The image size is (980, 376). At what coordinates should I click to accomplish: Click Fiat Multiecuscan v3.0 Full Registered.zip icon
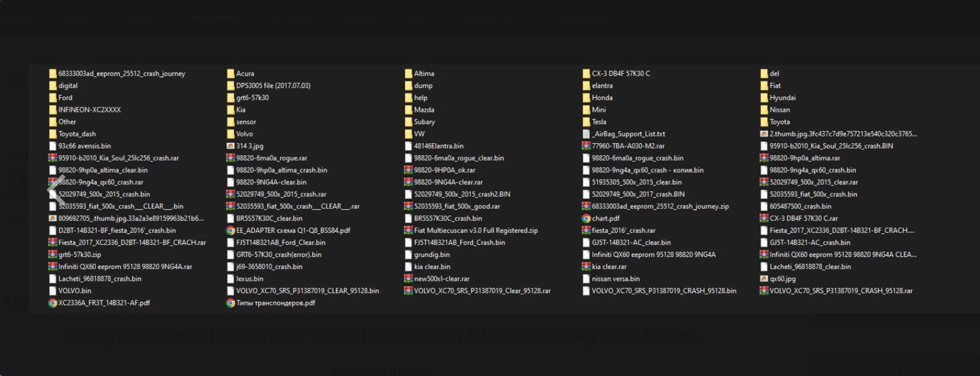coord(408,230)
